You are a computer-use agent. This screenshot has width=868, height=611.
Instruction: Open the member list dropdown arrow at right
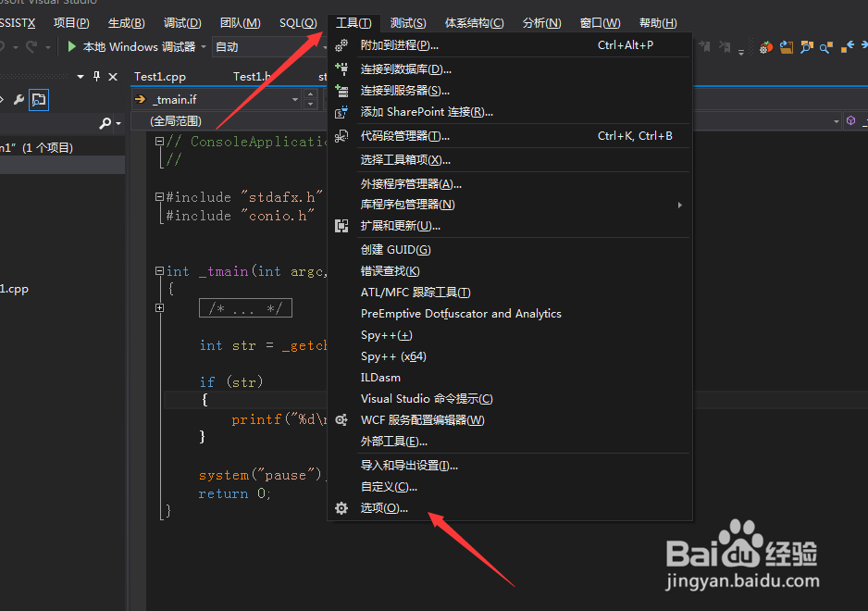coord(836,121)
